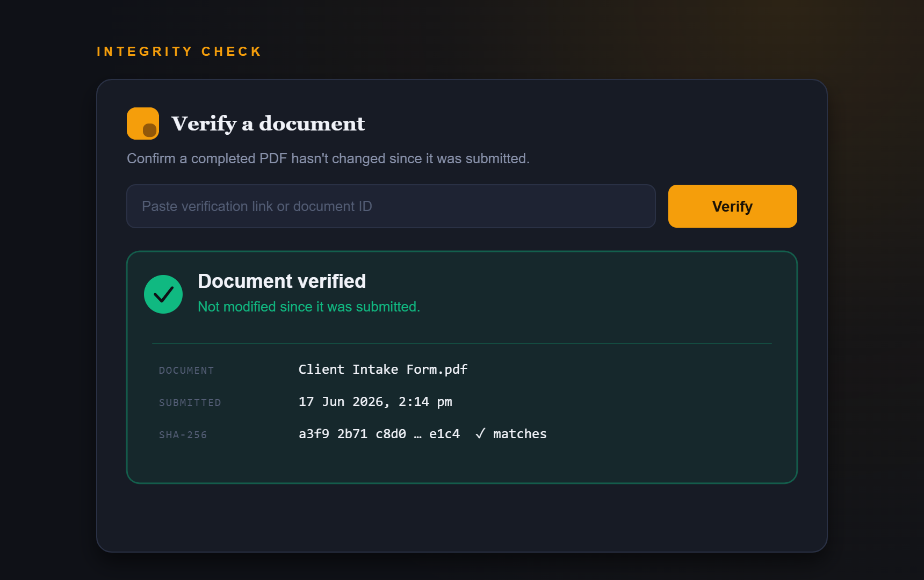Click the Verify a document title
This screenshot has height=580, width=924.
click(x=268, y=124)
